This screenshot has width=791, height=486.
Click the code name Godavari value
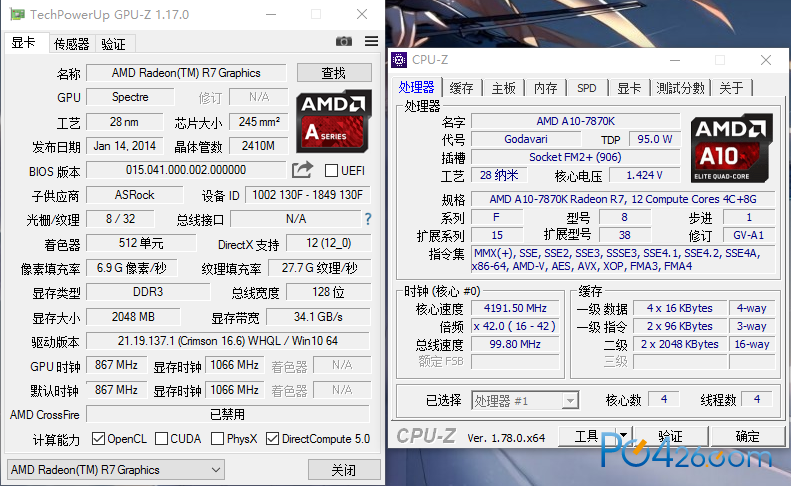[526, 139]
